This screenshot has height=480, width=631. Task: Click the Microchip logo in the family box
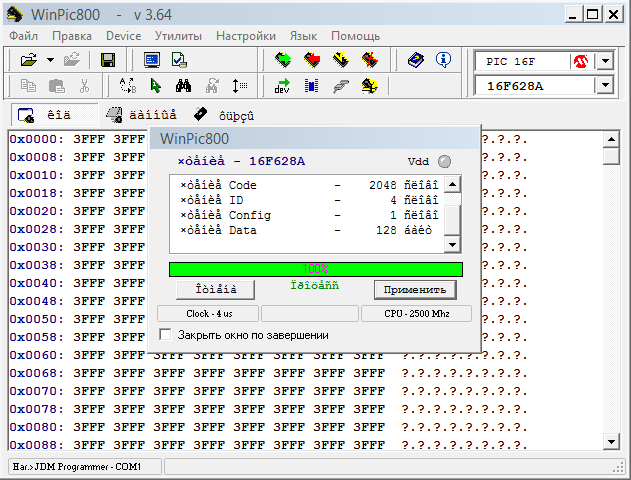581,62
